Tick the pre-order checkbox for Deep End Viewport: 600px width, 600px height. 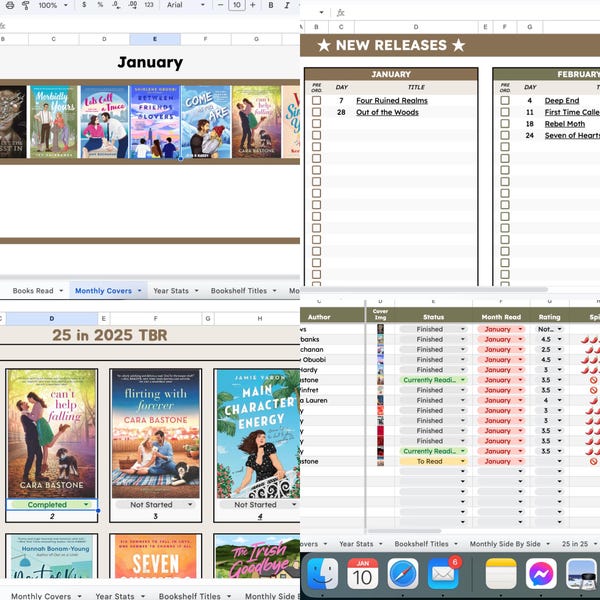coord(505,100)
